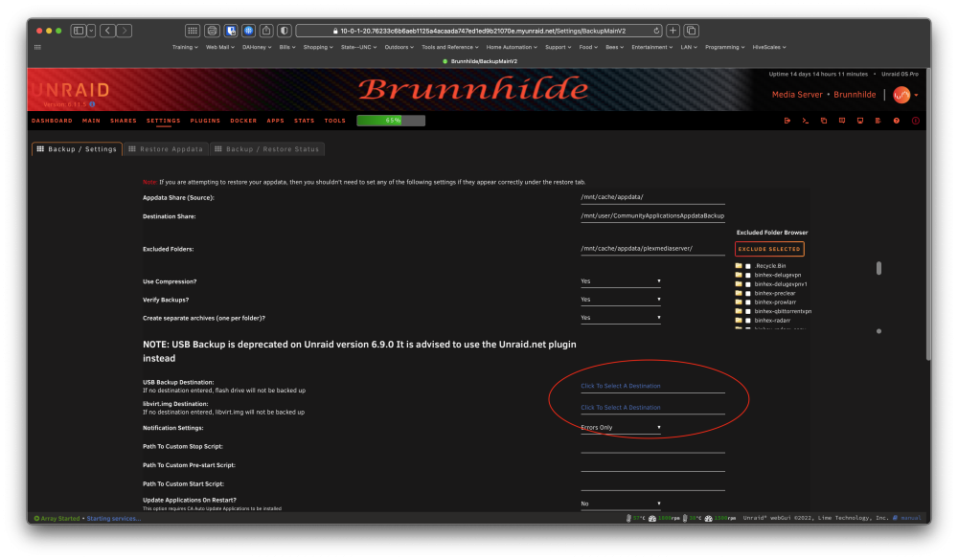Click the Unraid feedback speech-bubble icon

842,121
